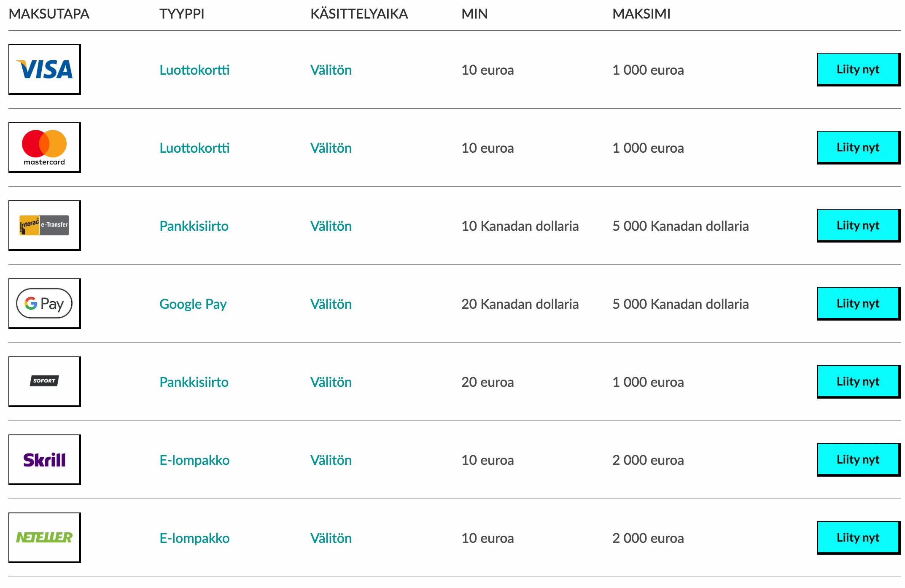Viewport: 905px width, 588px height.
Task: Click the VISA payment method logo
Action: coord(45,69)
